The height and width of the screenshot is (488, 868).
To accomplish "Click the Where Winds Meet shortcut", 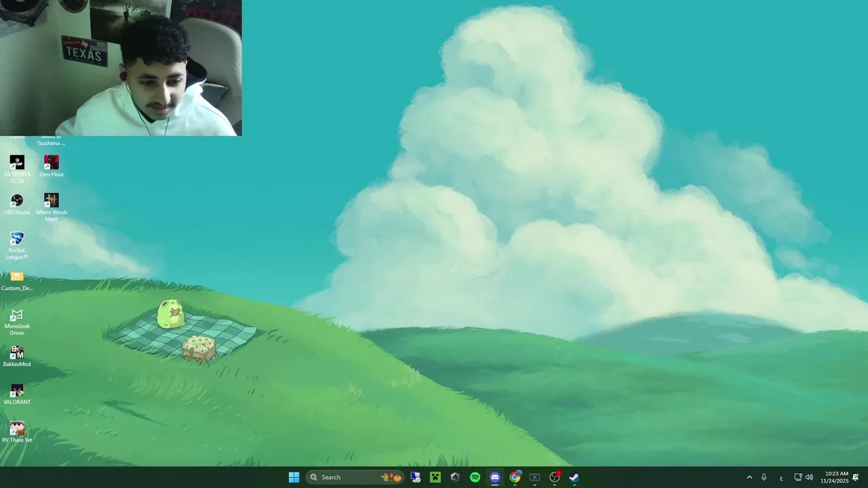I will 52,207.
